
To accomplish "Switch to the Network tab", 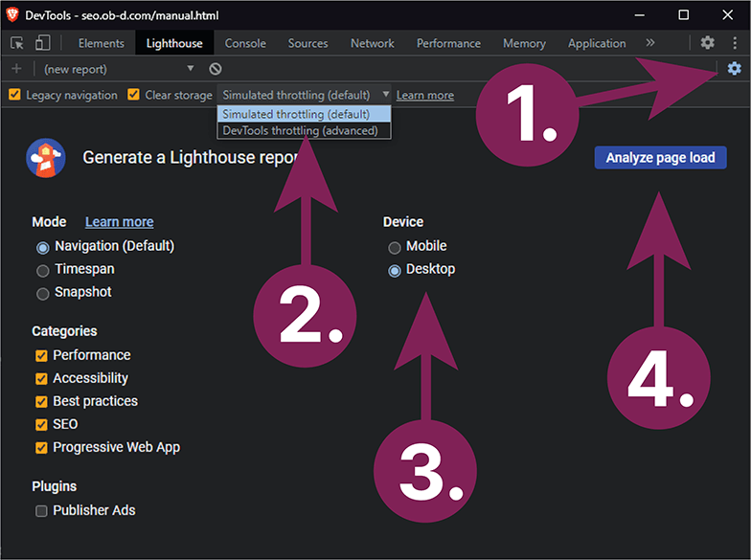I will point(372,43).
